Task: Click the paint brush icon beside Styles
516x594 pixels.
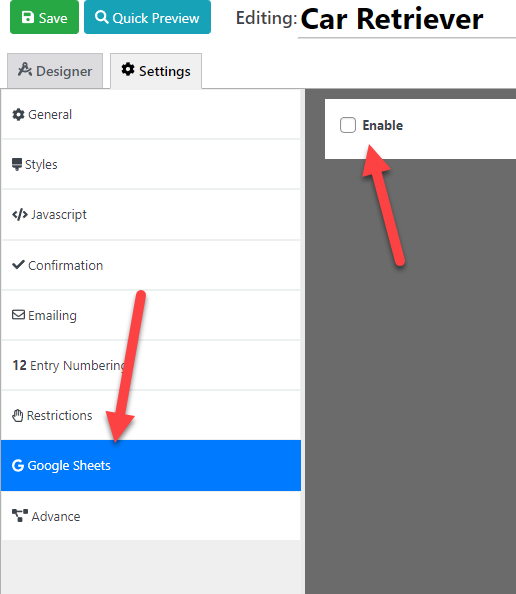Action: coord(17,164)
